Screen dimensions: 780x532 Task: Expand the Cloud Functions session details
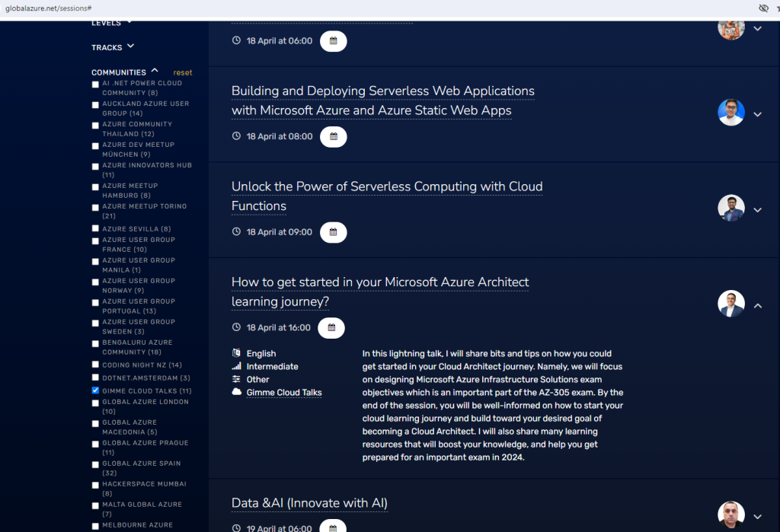coord(757,210)
